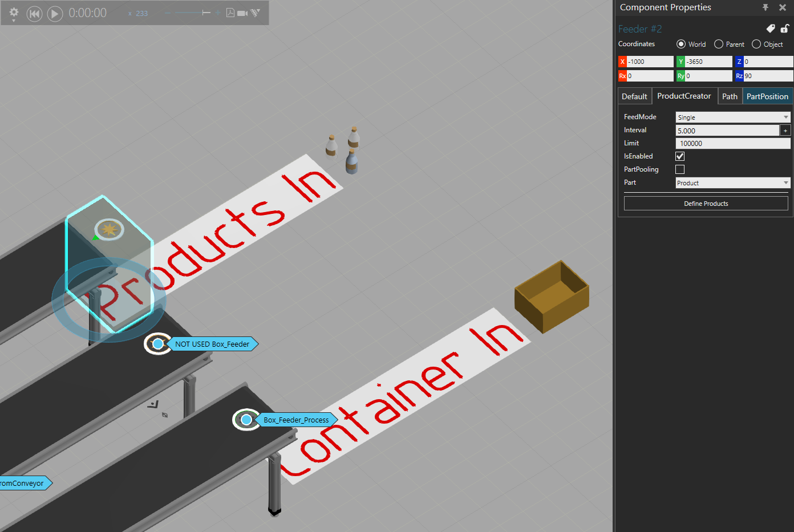Start recording video with camera icon

[x=242, y=13]
